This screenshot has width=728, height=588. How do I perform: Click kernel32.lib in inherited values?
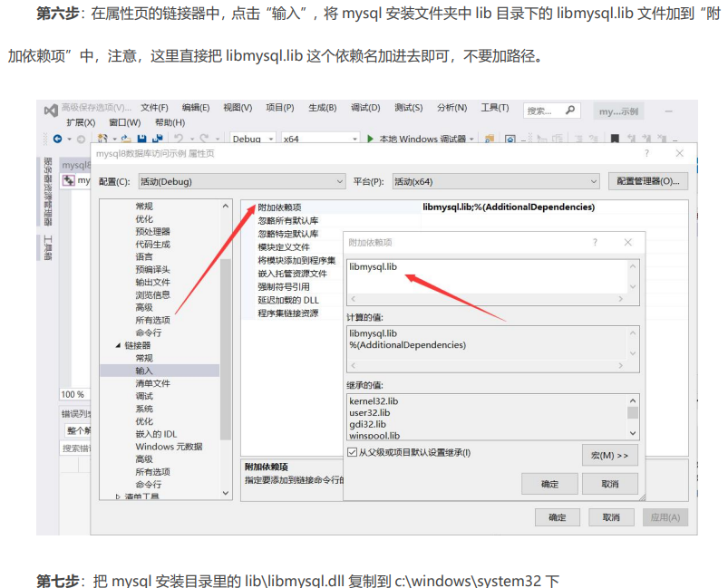[x=374, y=401]
